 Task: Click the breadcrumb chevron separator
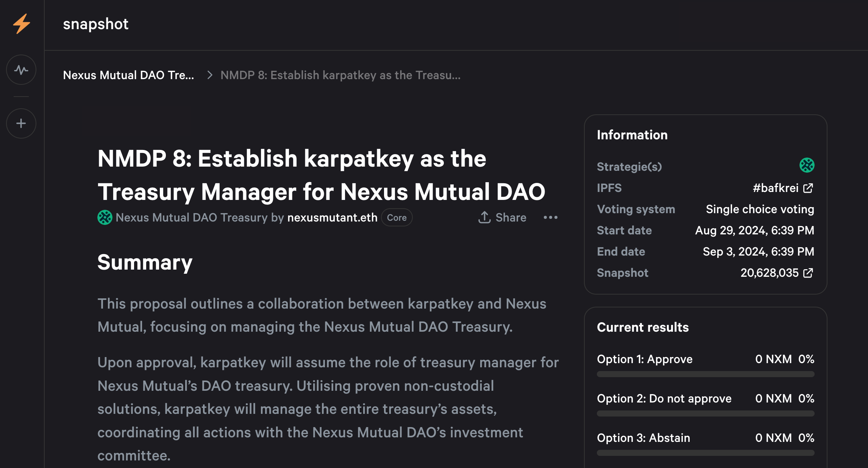point(209,75)
